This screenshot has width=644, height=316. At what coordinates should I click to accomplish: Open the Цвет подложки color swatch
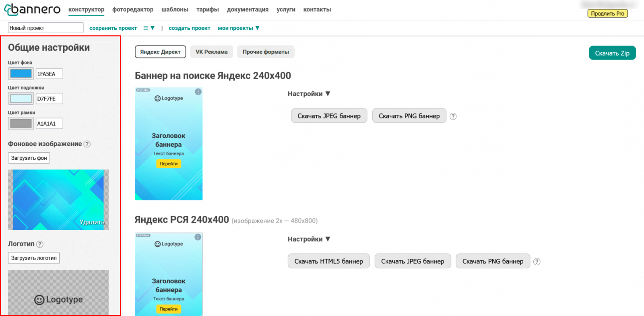coord(21,99)
